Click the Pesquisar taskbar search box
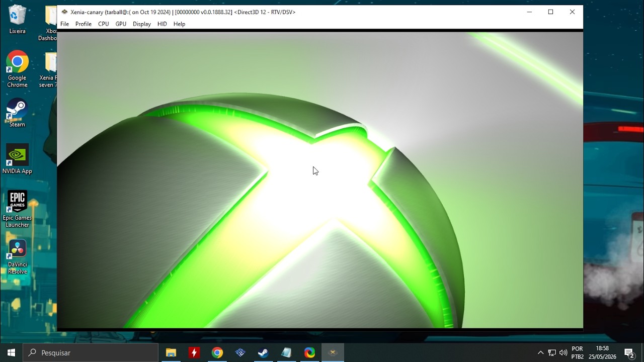 [91, 352]
